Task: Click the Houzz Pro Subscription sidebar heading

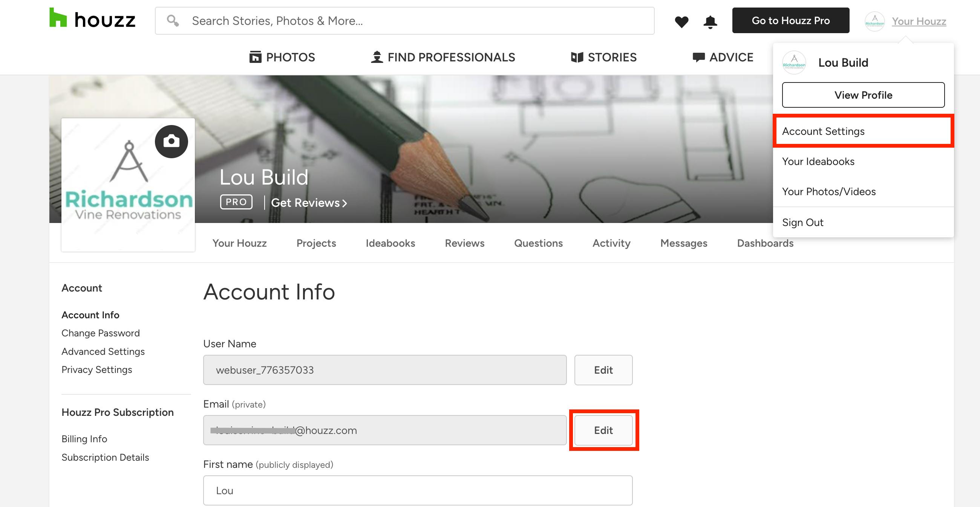Action: tap(118, 412)
